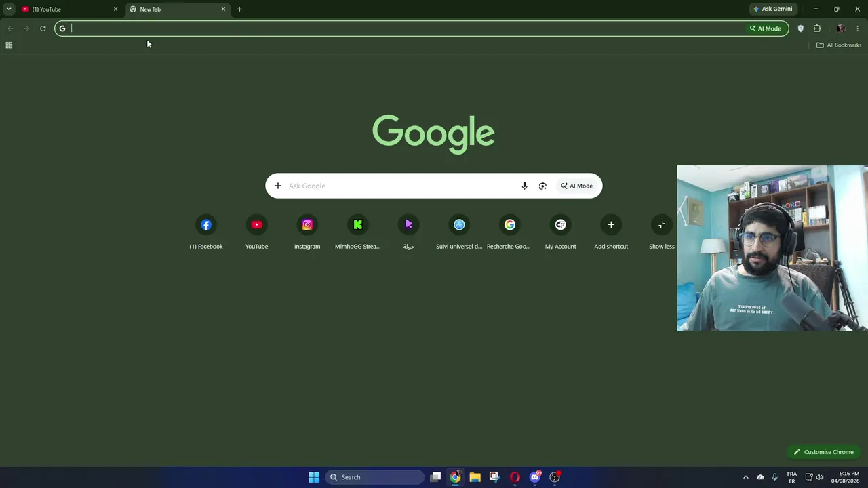Open the apps grid in bookmarks bar
868x488 pixels.
[x=9, y=45]
